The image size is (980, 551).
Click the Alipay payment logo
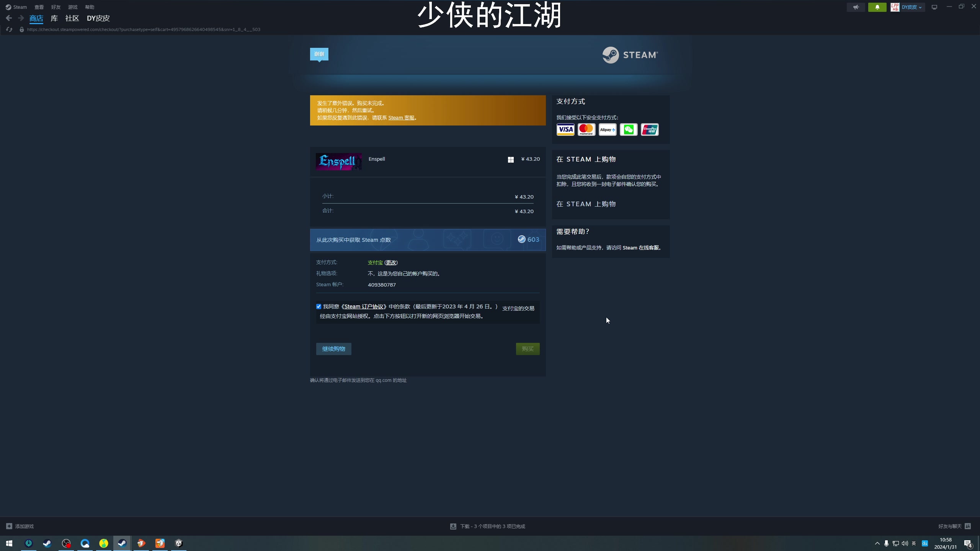click(608, 130)
